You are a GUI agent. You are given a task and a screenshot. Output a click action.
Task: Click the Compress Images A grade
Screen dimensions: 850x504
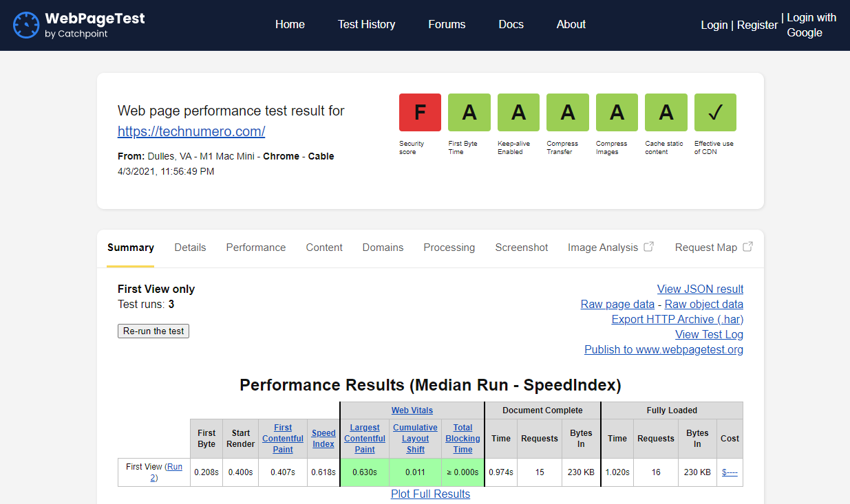[x=617, y=112]
